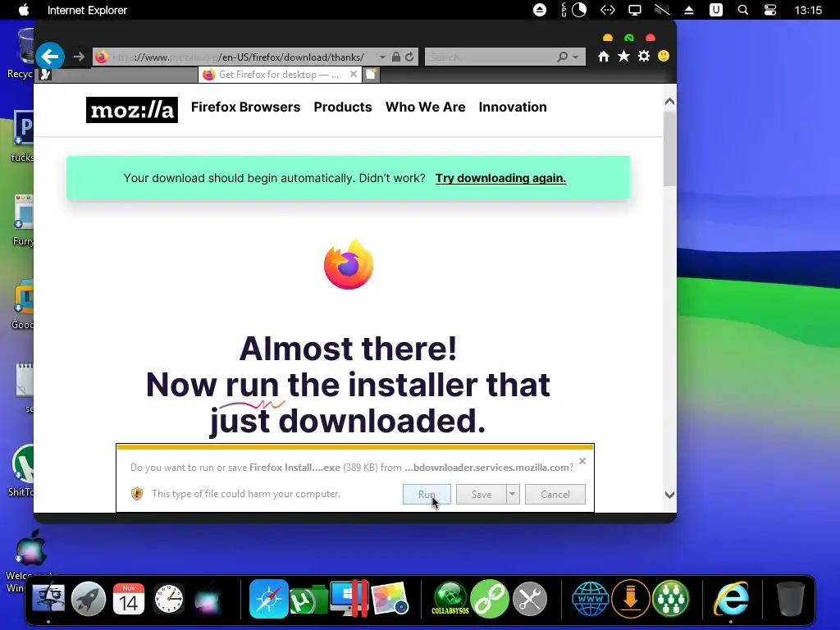840x630 pixels.
Task: Open Calendar showing Nov 14 in dock
Action: [x=129, y=598]
